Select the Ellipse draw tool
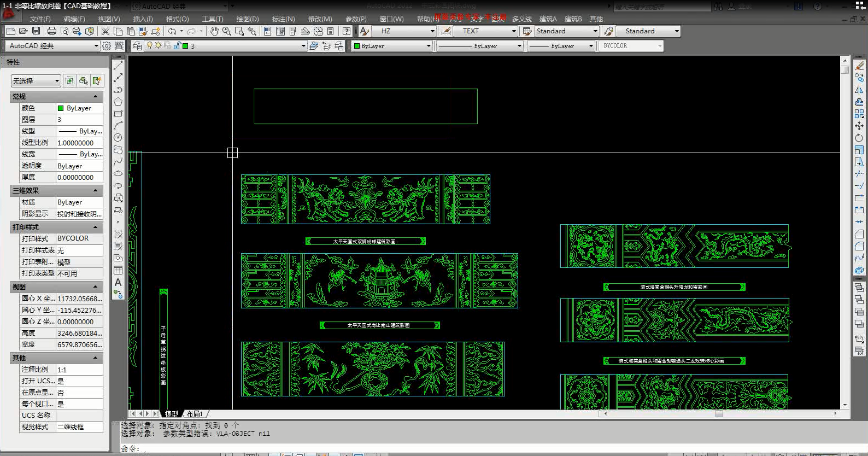This screenshot has height=456, width=868. click(x=118, y=174)
